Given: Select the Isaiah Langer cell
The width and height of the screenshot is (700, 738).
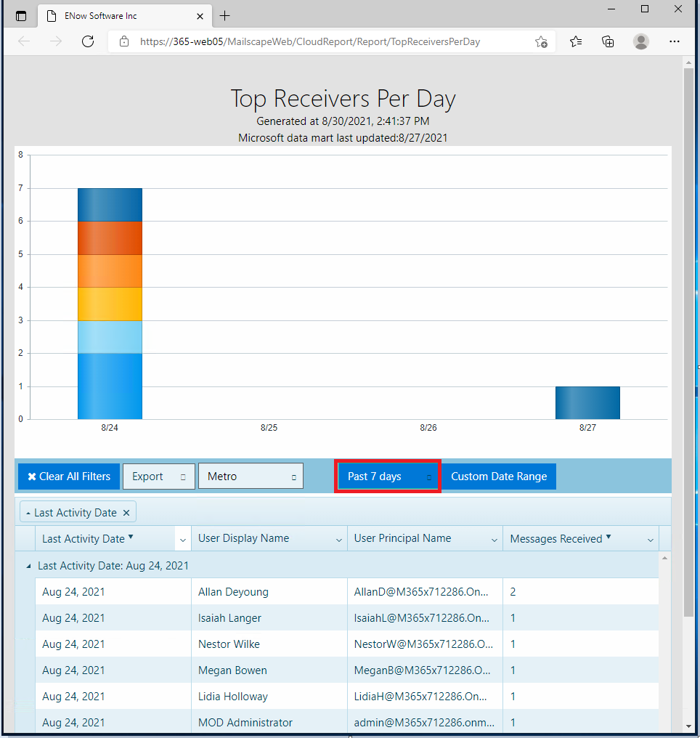Looking at the screenshot, I should point(269,617).
